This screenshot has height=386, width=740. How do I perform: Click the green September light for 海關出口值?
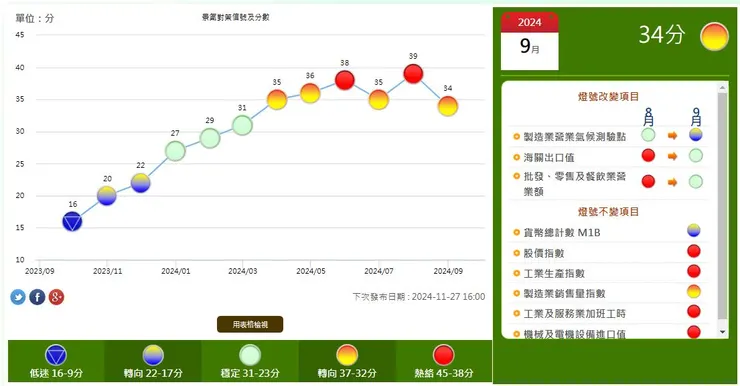point(696,155)
